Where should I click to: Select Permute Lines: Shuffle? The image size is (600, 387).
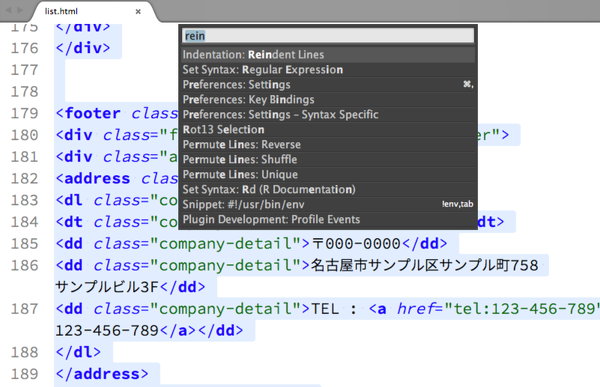click(x=328, y=159)
